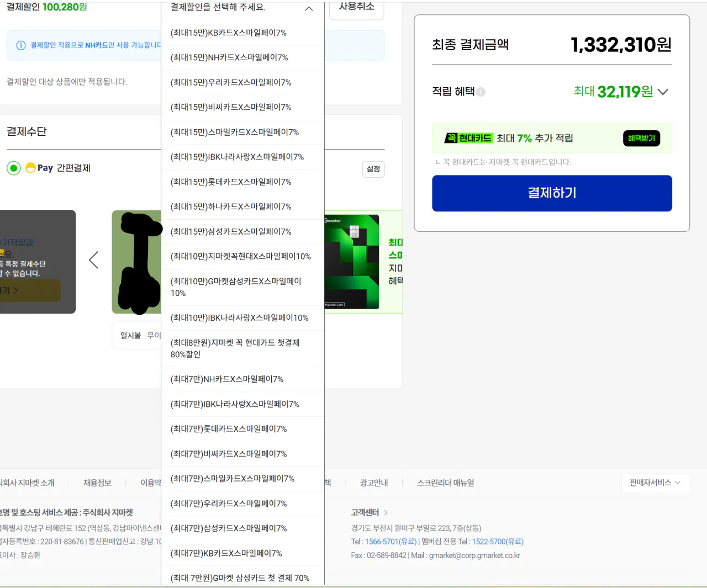Choose (최대15만)비씨카드X스마일페이7% option
The height and width of the screenshot is (588, 707).
[x=242, y=107]
